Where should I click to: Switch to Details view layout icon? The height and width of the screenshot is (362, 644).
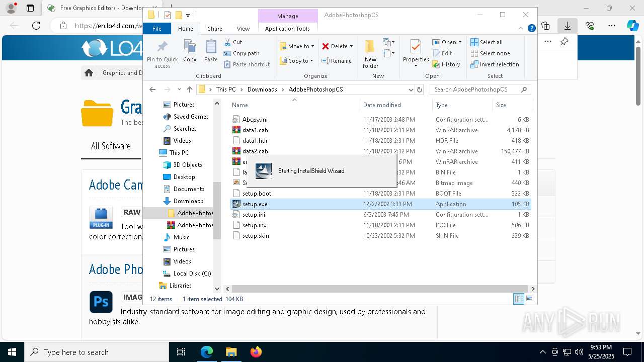click(519, 299)
